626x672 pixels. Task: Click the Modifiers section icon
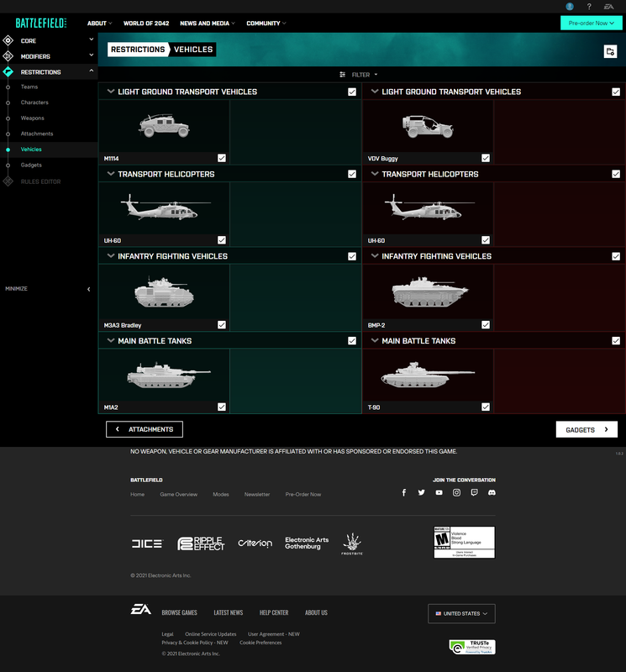(8, 56)
